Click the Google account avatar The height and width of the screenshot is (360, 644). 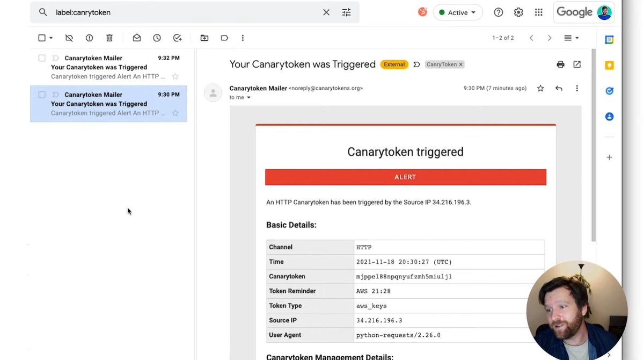point(604,12)
